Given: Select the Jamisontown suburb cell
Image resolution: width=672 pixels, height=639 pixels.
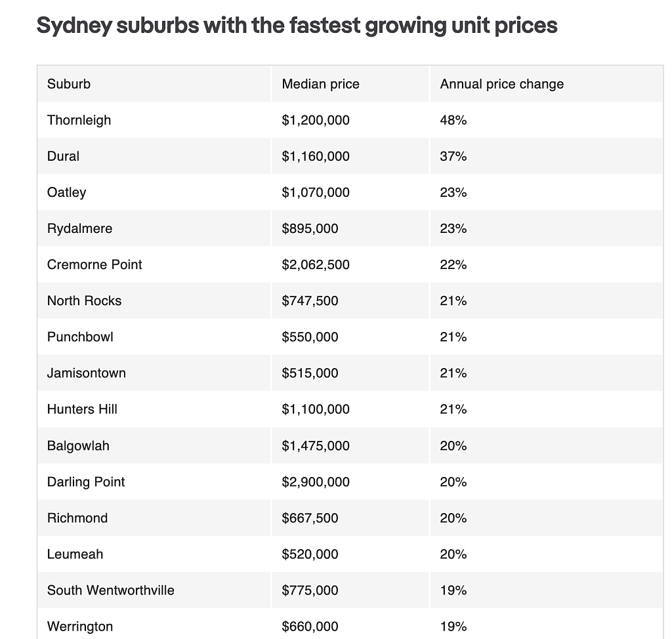Looking at the screenshot, I should (86, 373).
